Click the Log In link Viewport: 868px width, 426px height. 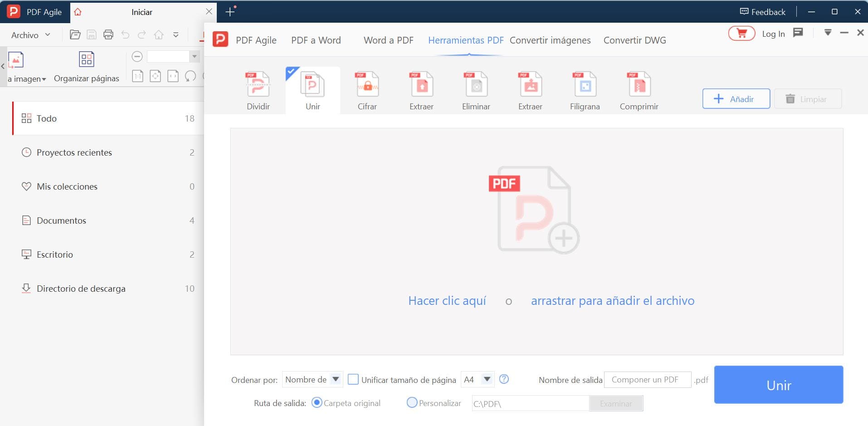[x=773, y=34]
